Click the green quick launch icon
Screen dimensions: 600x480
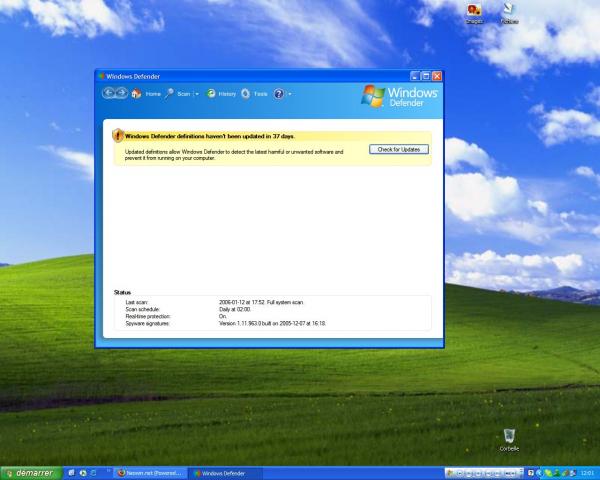pos(83,473)
